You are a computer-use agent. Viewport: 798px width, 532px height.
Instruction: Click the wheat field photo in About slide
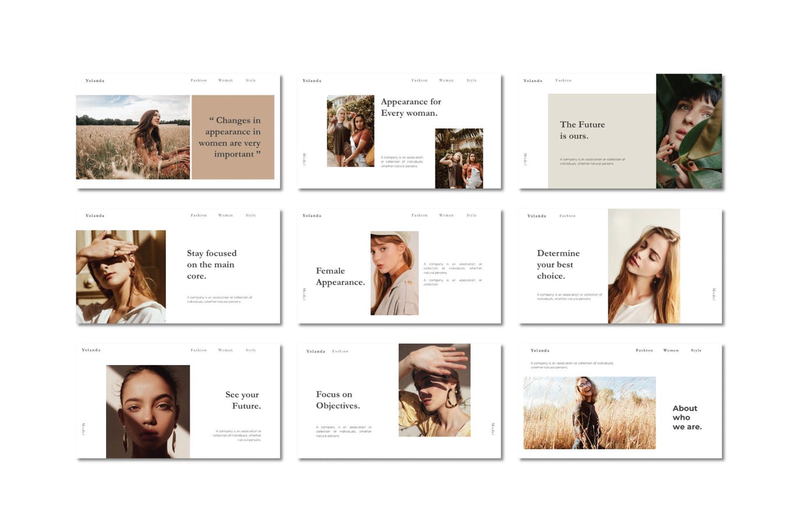[589, 413]
